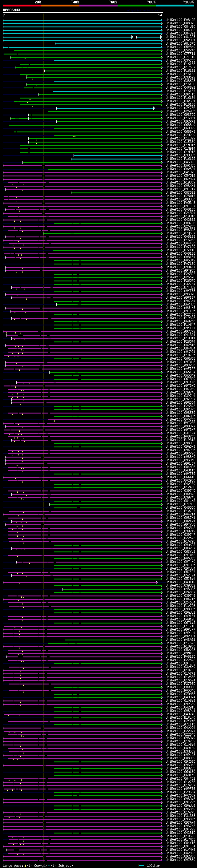Click the cyan alignment bar for UniRef100_Q33BU5
Image resolution: width=197 pixels, height=868 pixels.
(x=117, y=155)
